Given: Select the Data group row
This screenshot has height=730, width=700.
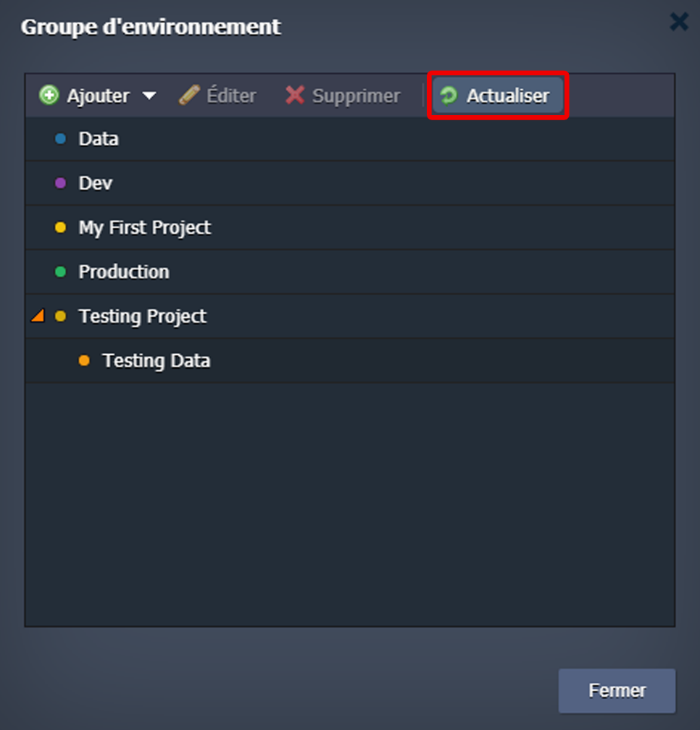Looking at the screenshot, I should 350,139.
